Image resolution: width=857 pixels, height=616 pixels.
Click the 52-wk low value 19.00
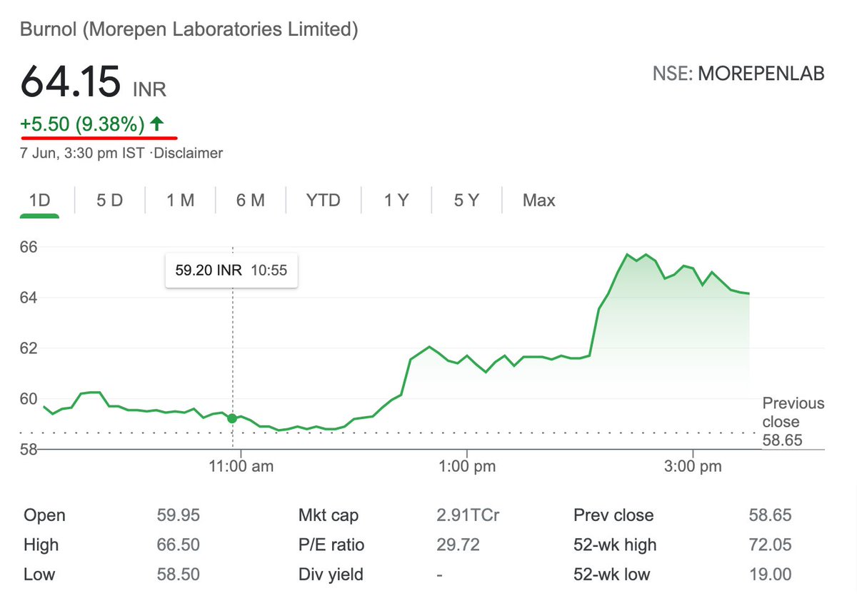tap(770, 575)
